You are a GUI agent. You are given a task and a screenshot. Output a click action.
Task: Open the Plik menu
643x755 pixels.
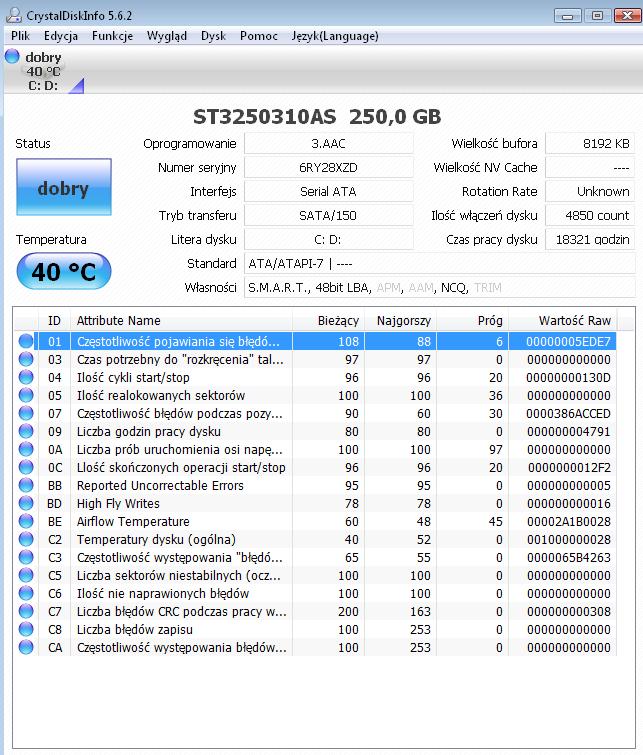coord(21,36)
